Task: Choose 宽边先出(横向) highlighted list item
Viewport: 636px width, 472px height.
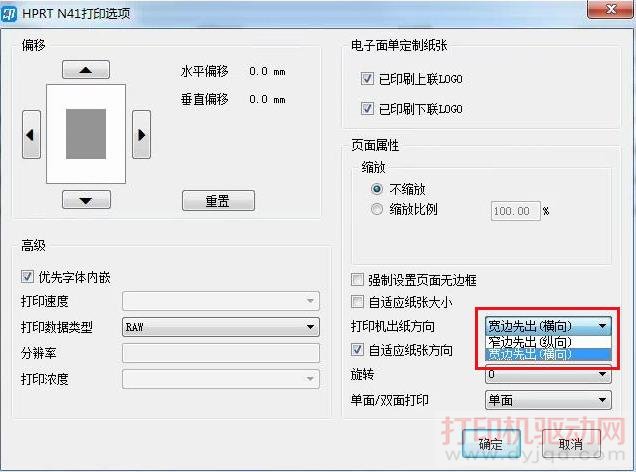Action: (x=529, y=354)
